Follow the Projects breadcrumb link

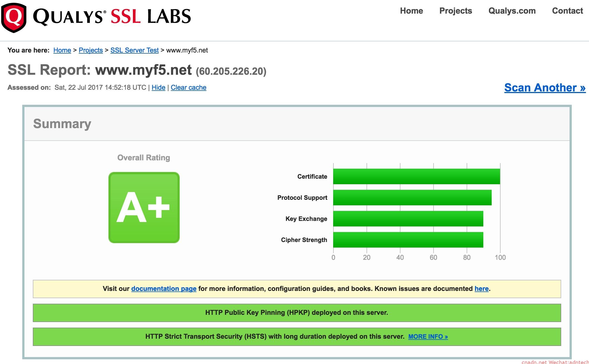coord(91,50)
